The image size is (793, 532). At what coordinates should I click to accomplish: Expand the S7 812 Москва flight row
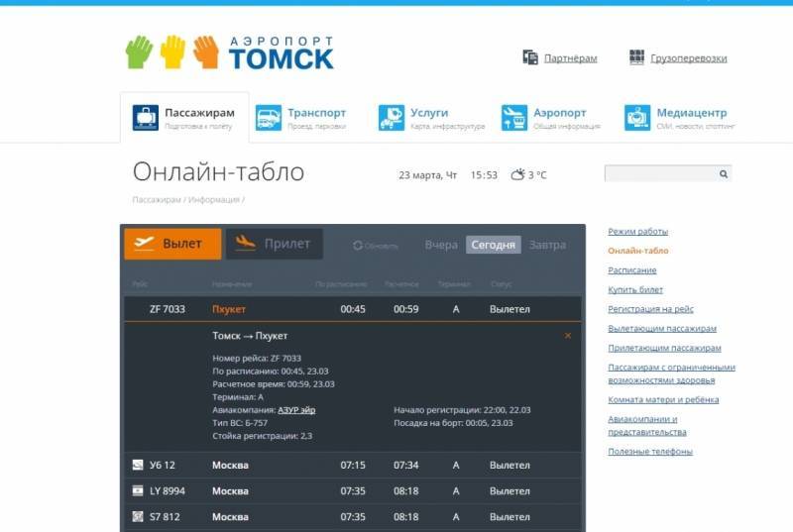pos(353,517)
